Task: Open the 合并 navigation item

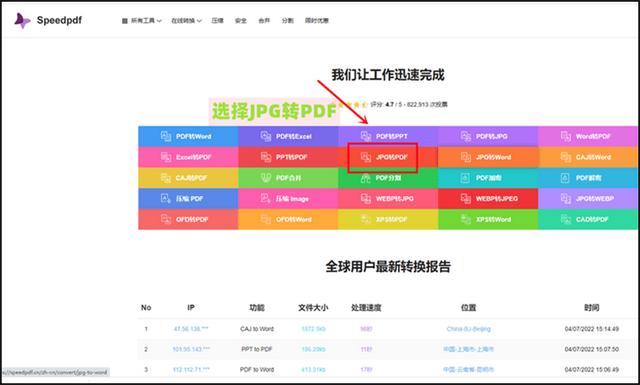Action: point(264,20)
